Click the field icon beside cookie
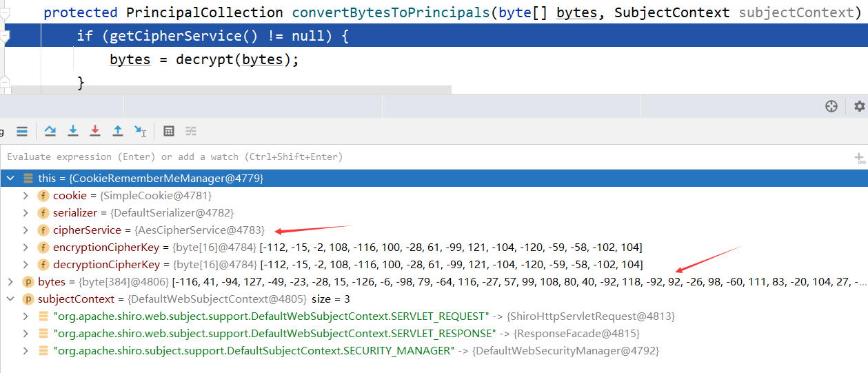Screen dimensions: 868x373 tap(43, 195)
